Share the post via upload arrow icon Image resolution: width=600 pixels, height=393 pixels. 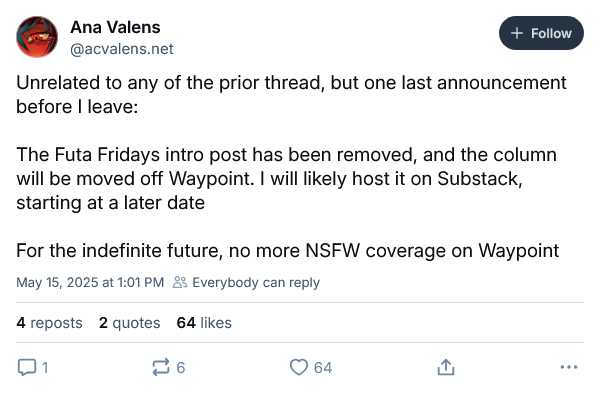pos(446,367)
